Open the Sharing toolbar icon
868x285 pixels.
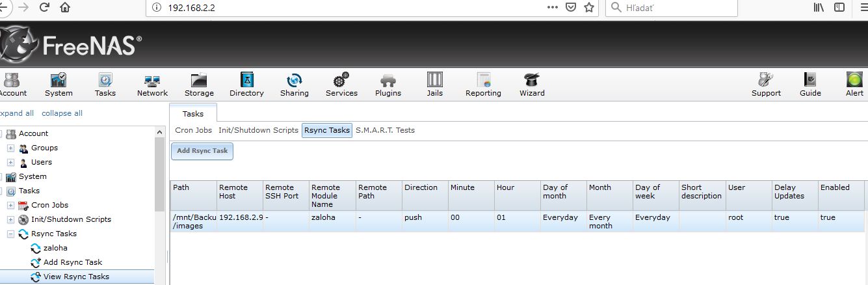point(295,80)
